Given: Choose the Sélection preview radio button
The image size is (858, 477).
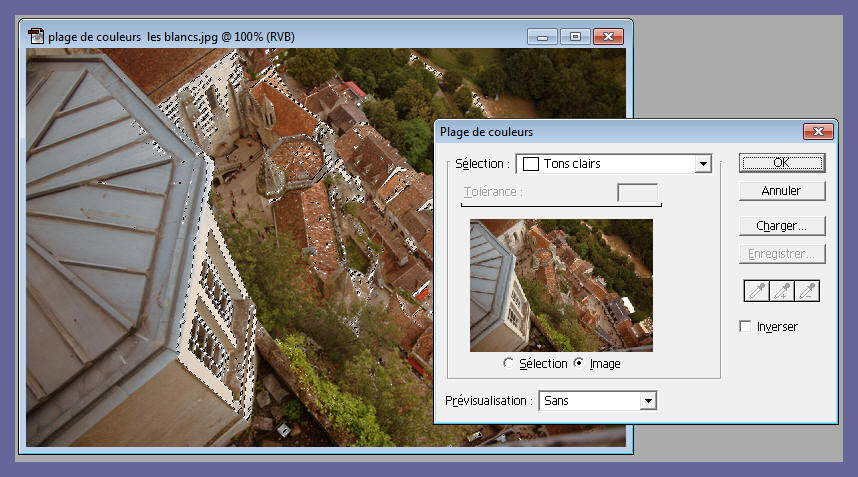Looking at the screenshot, I should point(508,363).
